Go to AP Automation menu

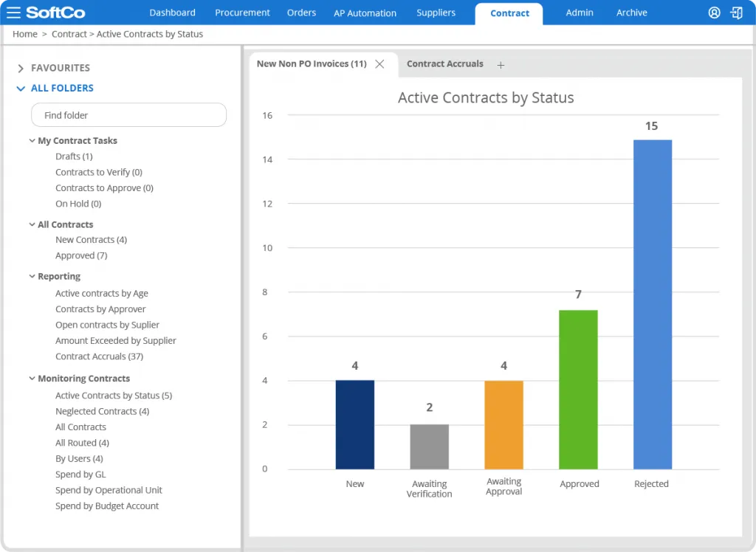coord(365,13)
